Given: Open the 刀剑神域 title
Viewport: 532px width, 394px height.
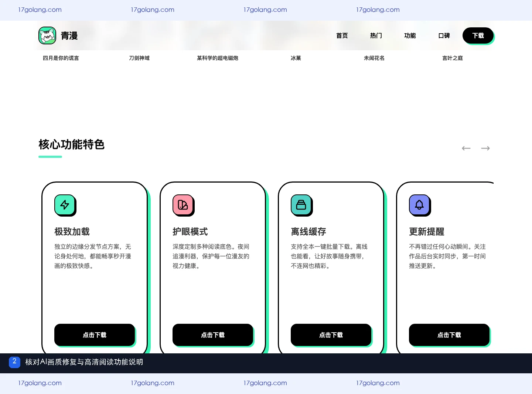Looking at the screenshot, I should pyautogui.click(x=139, y=58).
